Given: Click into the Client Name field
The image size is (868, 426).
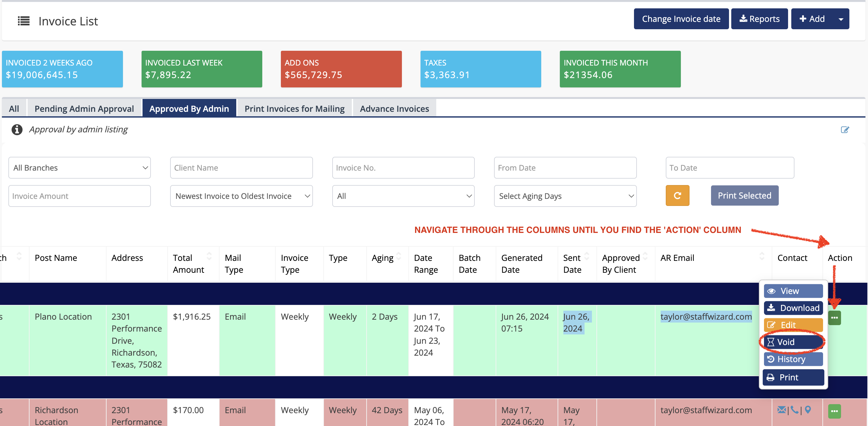Looking at the screenshot, I should coord(241,168).
